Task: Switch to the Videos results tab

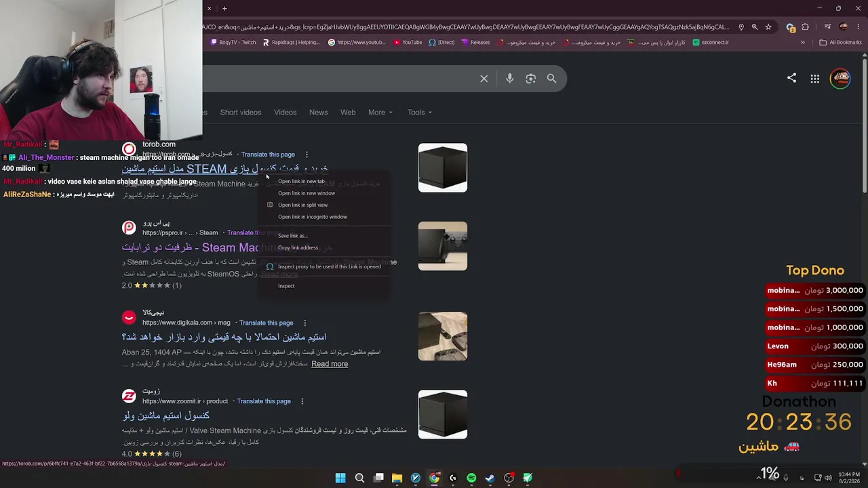Action: [285, 113]
